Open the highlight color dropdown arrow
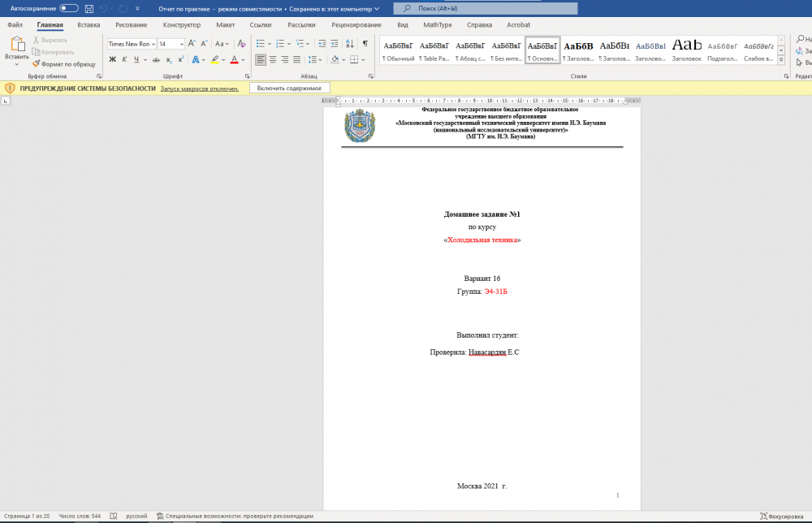This screenshot has width=812, height=523. coord(224,60)
